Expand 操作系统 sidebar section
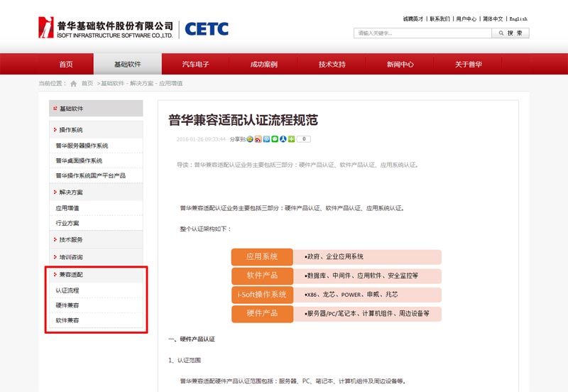 (x=96, y=130)
